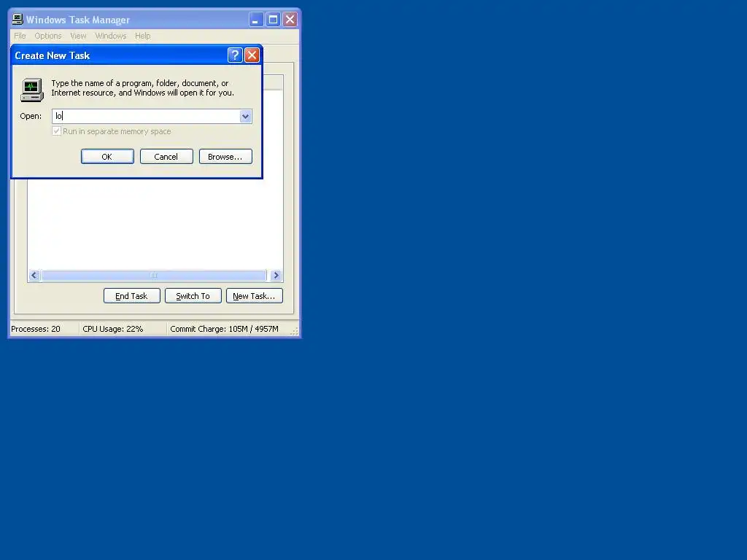Viewport: 747px width, 560px height.
Task: Click the computer monitor icon in the dialog
Action: tap(32, 90)
